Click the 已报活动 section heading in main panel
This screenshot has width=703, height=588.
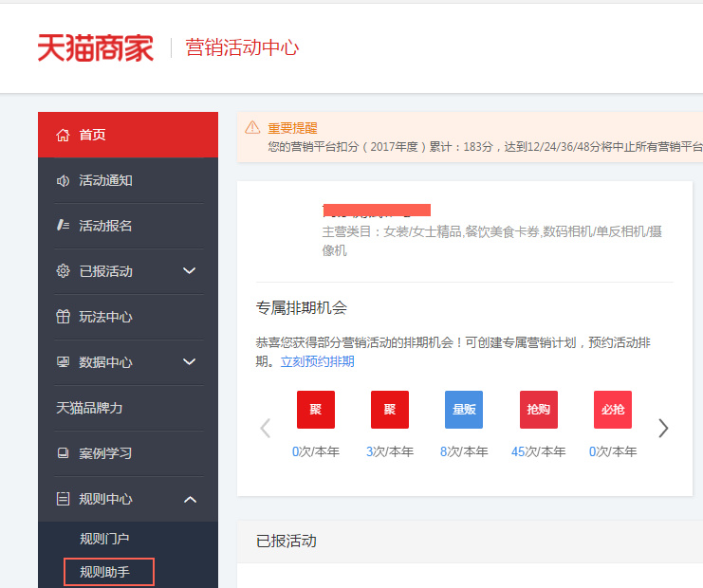pyautogui.click(x=287, y=541)
